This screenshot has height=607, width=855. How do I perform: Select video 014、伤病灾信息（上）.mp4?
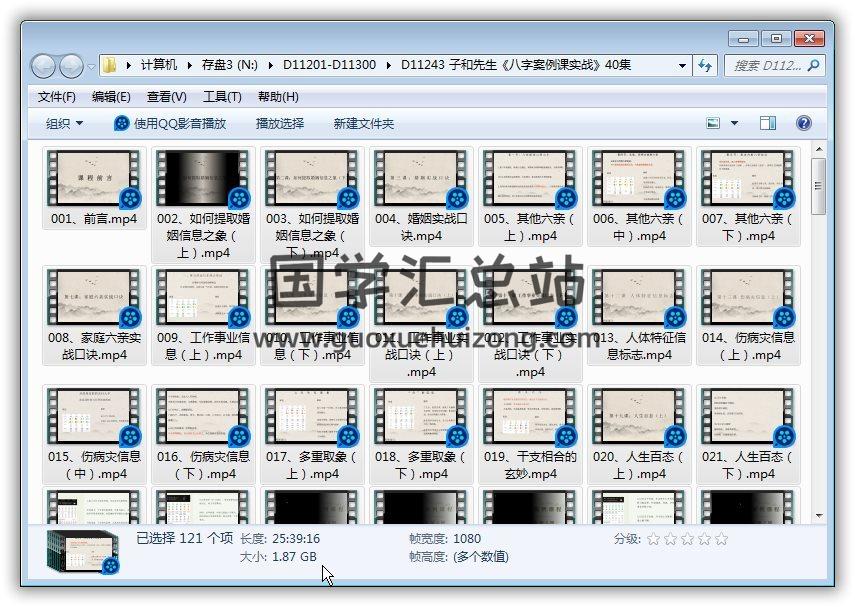coord(749,315)
